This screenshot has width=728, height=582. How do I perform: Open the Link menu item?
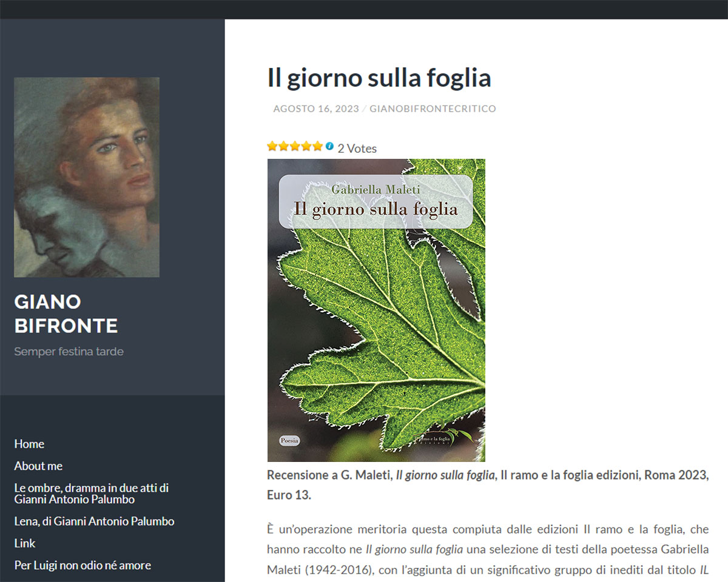25,543
